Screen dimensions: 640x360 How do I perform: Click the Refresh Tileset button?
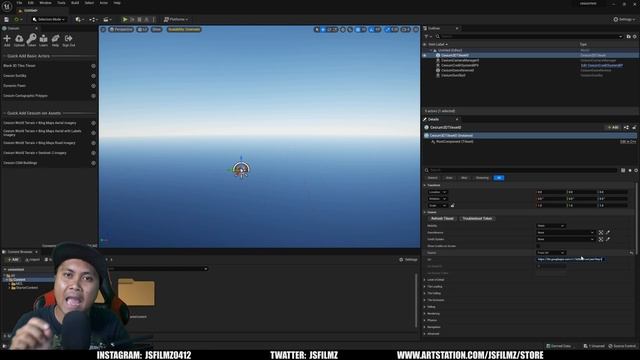(x=442, y=219)
